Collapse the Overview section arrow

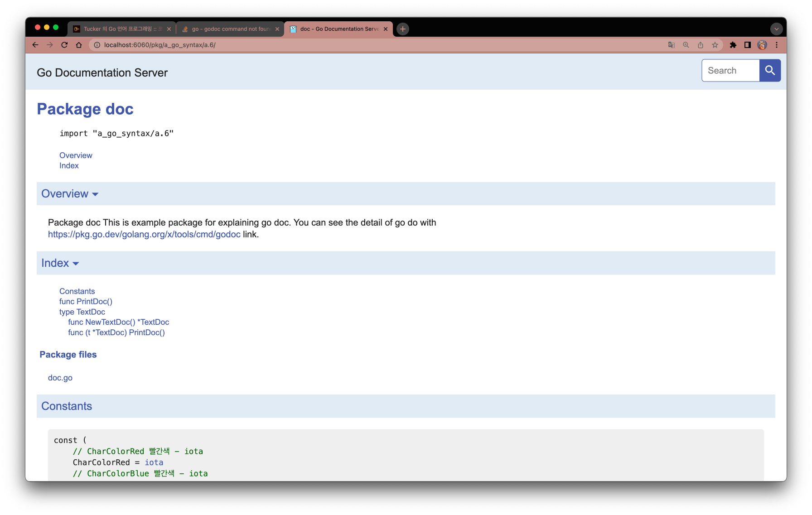pyautogui.click(x=95, y=194)
